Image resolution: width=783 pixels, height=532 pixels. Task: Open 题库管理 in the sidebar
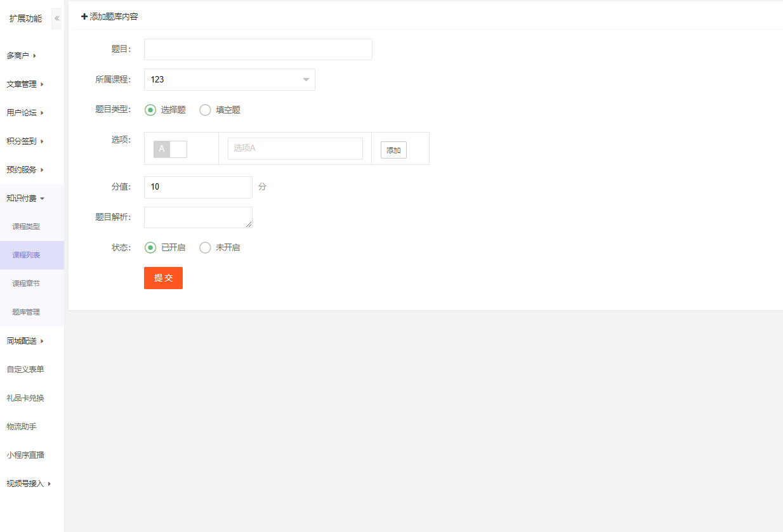point(26,312)
